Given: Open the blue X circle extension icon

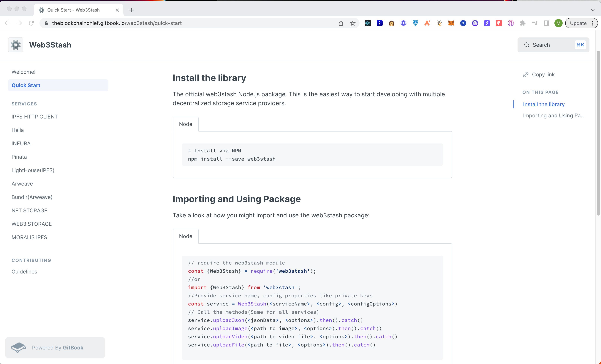Looking at the screenshot, I should [x=463, y=23].
